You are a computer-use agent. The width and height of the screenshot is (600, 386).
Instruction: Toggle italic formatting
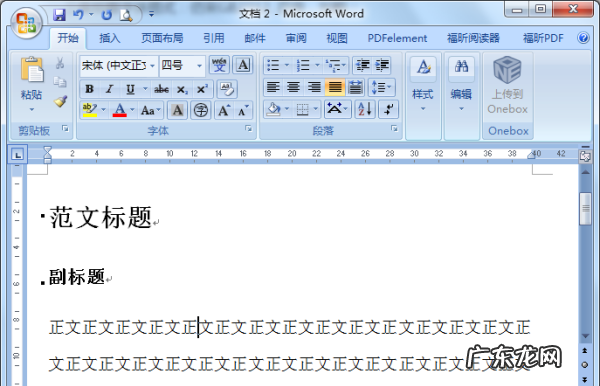109,89
